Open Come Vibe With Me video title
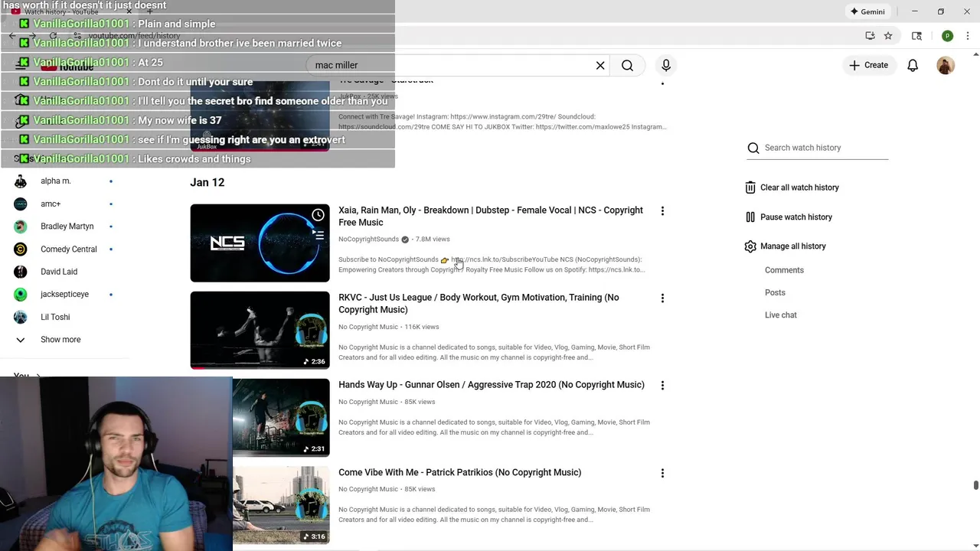The image size is (980, 551). pos(459,472)
